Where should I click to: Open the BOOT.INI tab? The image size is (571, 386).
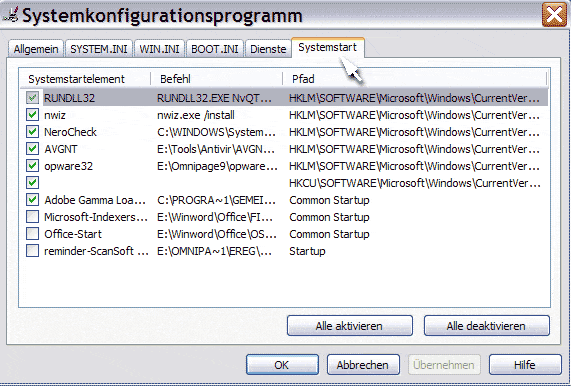click(214, 49)
